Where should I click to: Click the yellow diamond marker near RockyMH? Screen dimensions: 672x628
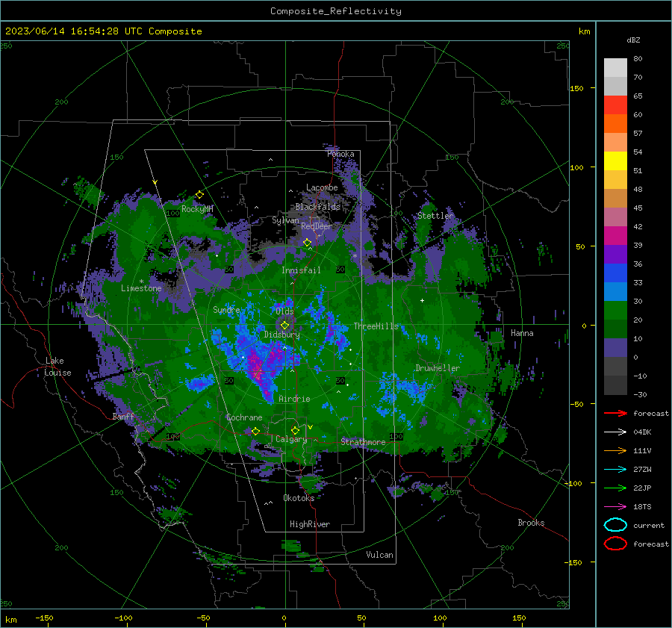pyautogui.click(x=199, y=195)
